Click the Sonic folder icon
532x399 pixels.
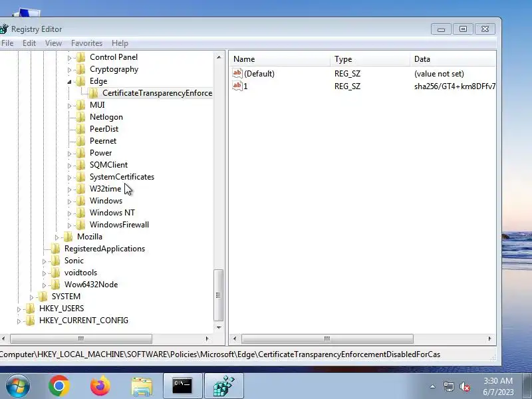pyautogui.click(x=56, y=261)
